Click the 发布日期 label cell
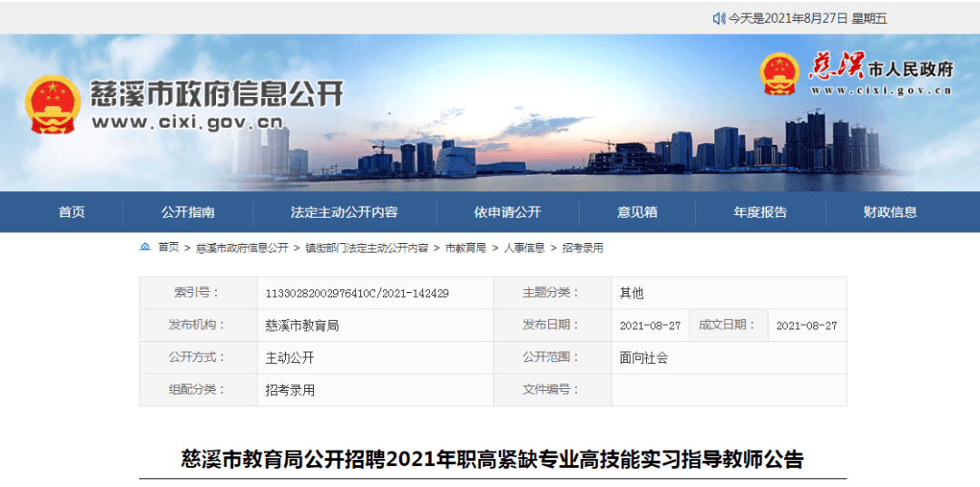This screenshot has width=980, height=487. 553,326
